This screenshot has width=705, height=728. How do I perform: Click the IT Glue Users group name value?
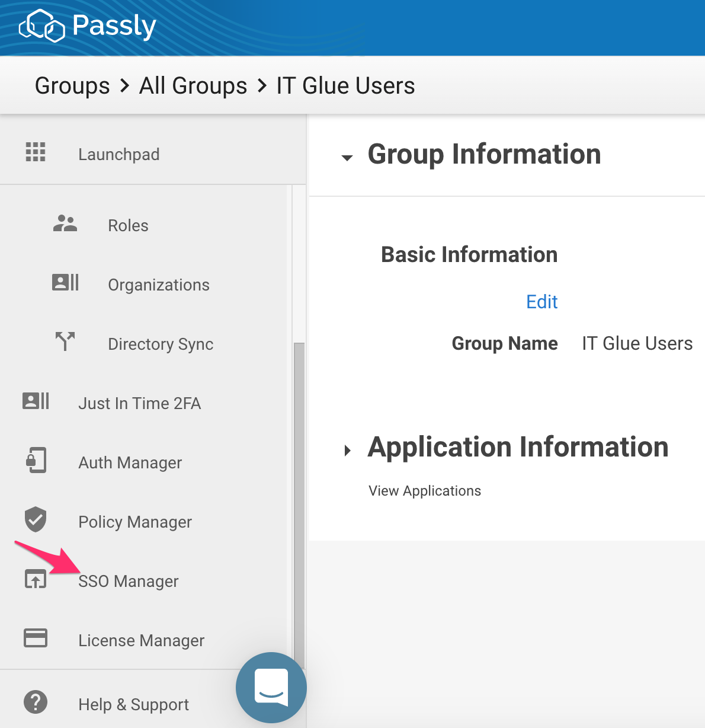pos(637,343)
